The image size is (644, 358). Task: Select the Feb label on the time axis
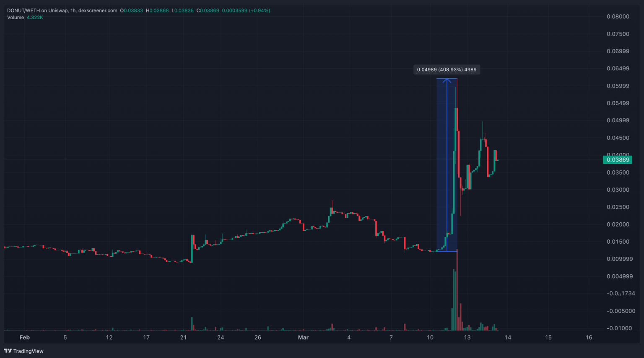[x=24, y=337]
